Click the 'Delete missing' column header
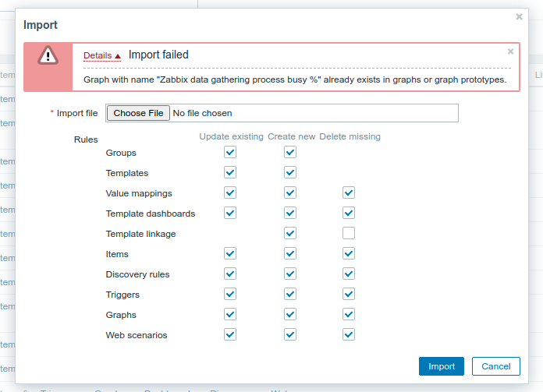The width and height of the screenshot is (543, 392). [x=350, y=136]
